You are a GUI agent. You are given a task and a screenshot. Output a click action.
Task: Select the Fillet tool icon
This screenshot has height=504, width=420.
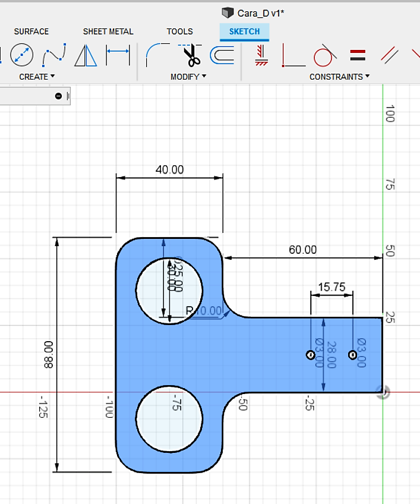click(x=157, y=55)
